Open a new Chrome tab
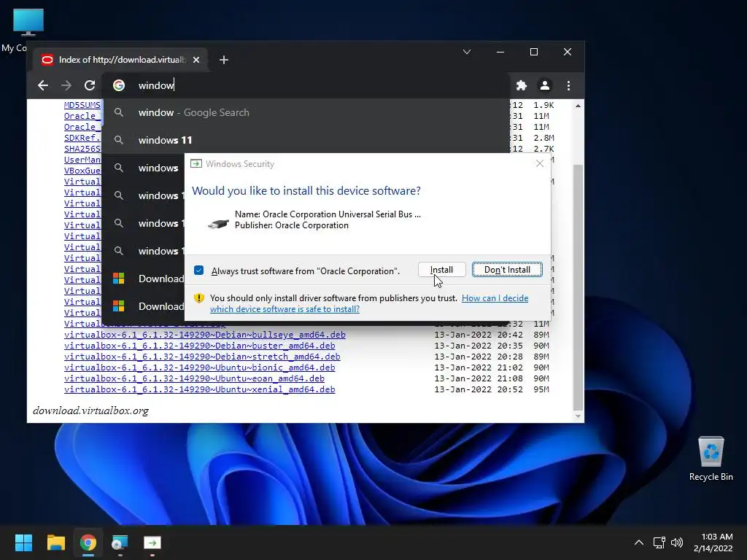This screenshot has width=747, height=560. point(224,60)
